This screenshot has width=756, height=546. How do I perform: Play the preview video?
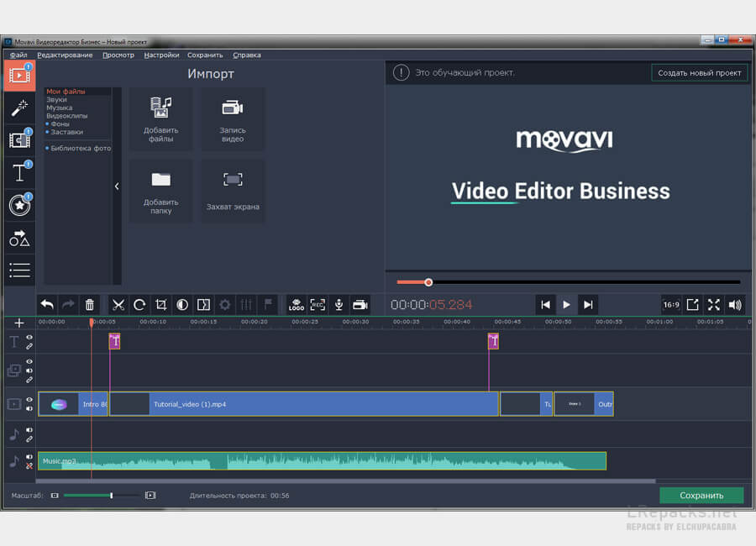tap(566, 304)
